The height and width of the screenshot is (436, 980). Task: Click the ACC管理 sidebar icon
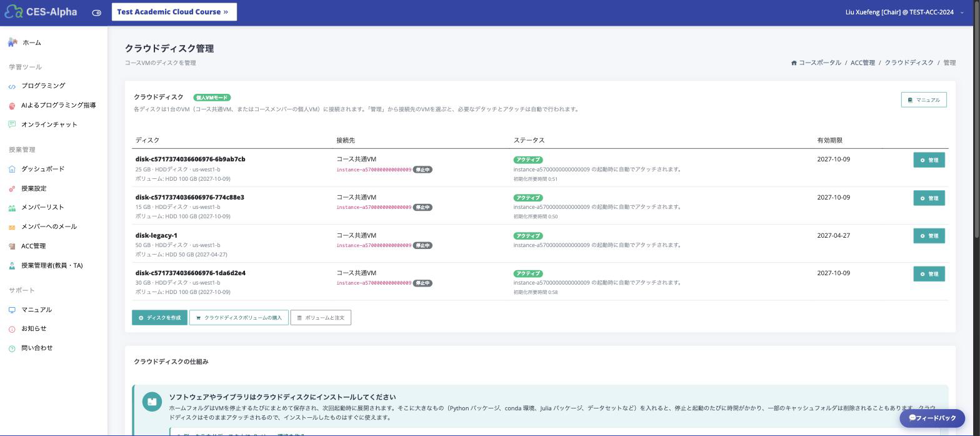point(12,246)
